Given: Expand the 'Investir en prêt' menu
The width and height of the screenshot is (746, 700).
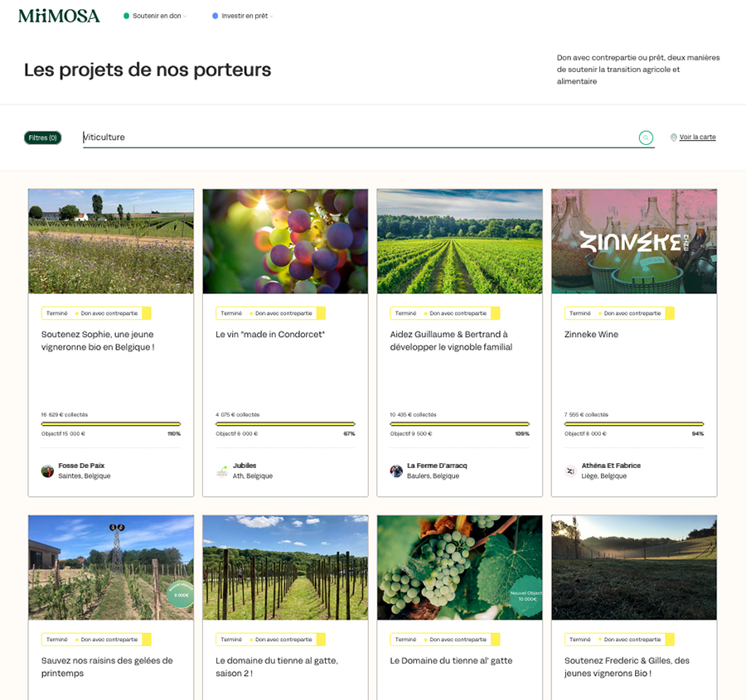Looking at the screenshot, I should [x=244, y=16].
